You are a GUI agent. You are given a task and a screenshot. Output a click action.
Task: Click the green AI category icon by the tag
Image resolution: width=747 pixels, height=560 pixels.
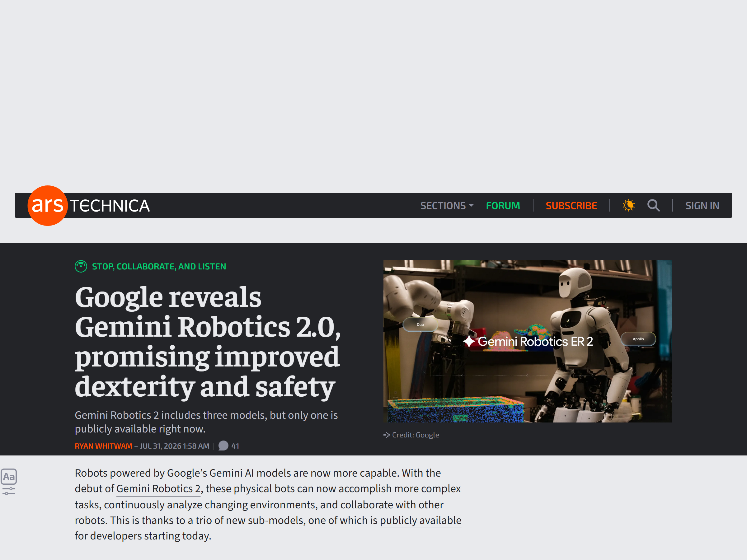tap(81, 266)
